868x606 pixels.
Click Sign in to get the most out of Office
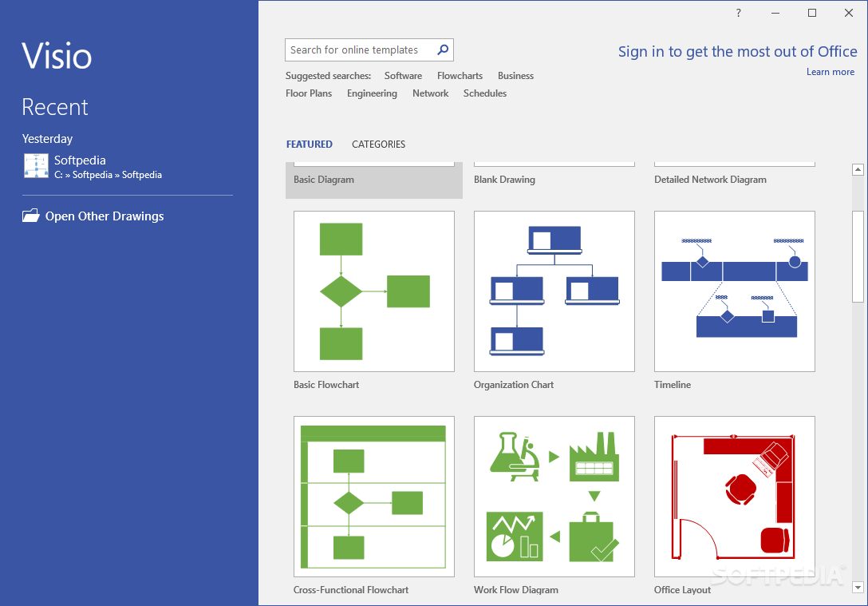point(738,51)
